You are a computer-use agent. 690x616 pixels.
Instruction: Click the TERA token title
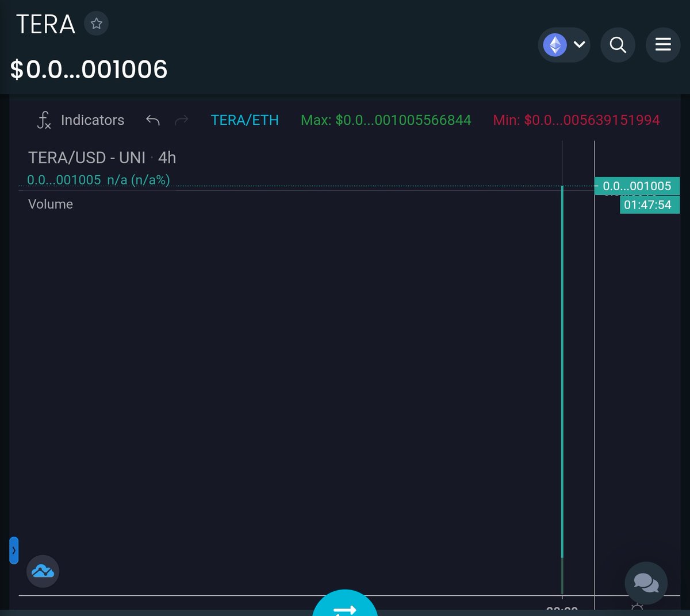pyautogui.click(x=45, y=24)
